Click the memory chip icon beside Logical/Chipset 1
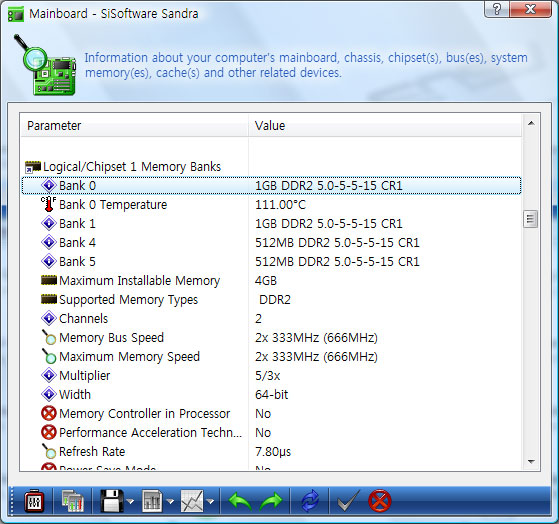The height and width of the screenshot is (524, 559). point(33,167)
